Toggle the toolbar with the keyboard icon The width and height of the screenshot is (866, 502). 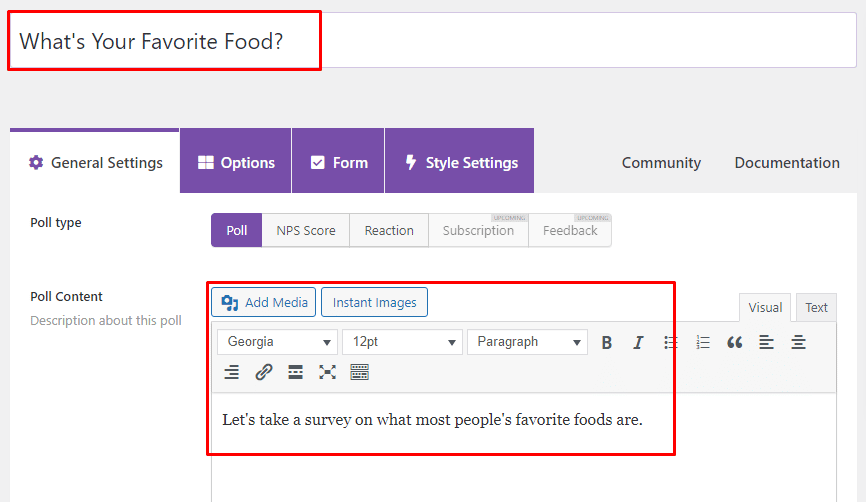click(x=360, y=372)
